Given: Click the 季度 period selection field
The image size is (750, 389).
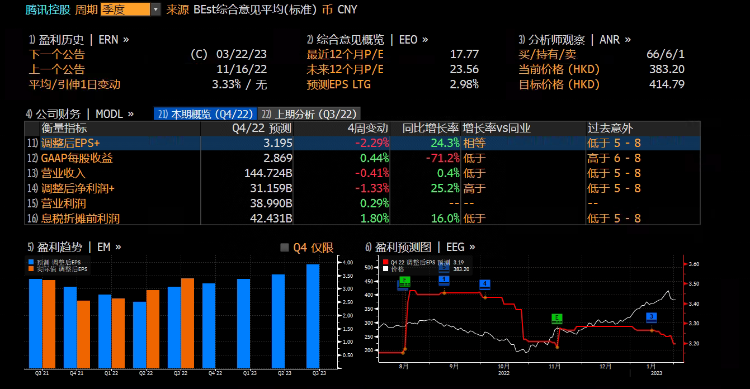Looking at the screenshot, I should 125,10.
